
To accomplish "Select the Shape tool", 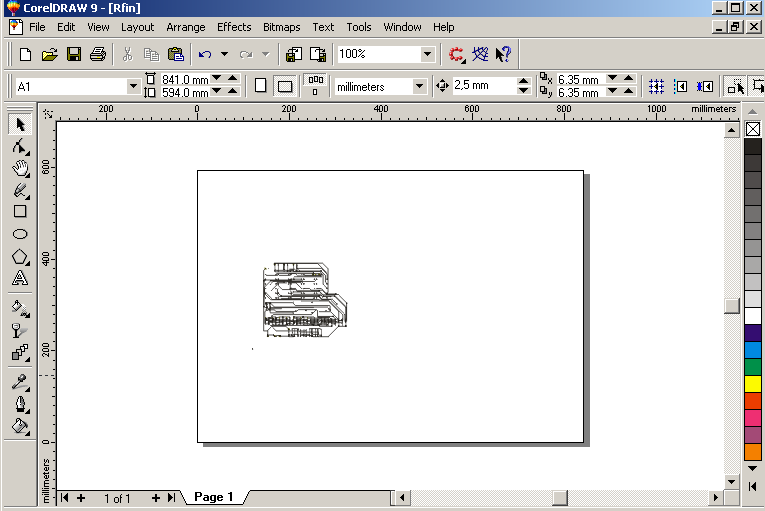I will [20, 146].
